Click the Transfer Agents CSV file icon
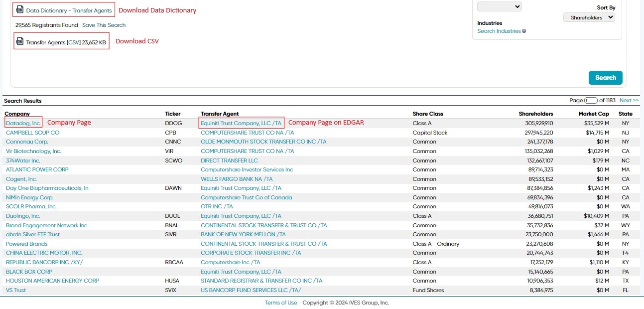The width and height of the screenshot is (644, 309). [x=19, y=41]
